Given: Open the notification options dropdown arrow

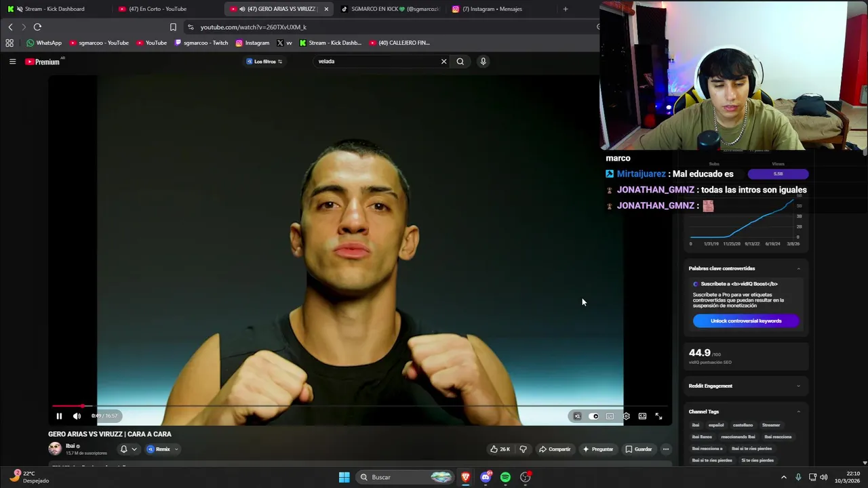Looking at the screenshot, I should (134, 449).
